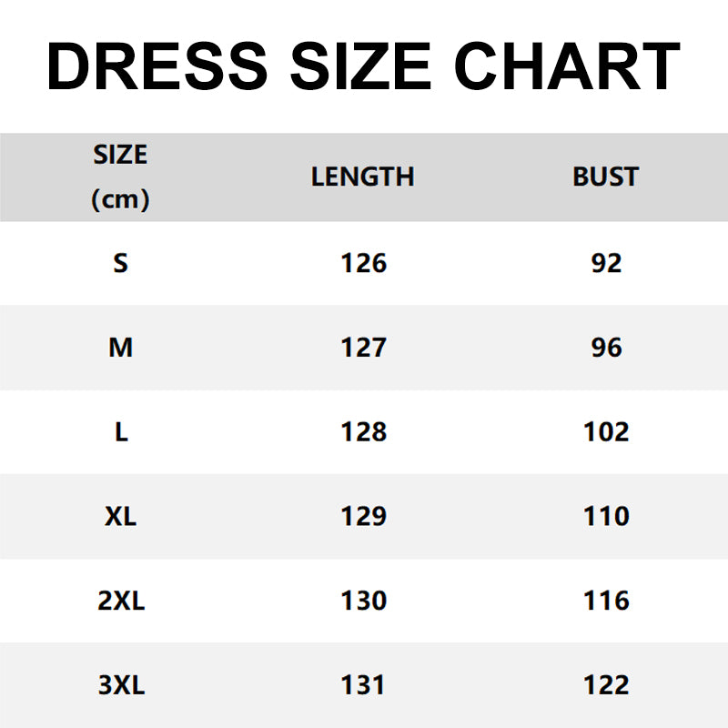Viewport: 728px width, 728px height.
Task: Select the M size row label
Action: (121, 348)
